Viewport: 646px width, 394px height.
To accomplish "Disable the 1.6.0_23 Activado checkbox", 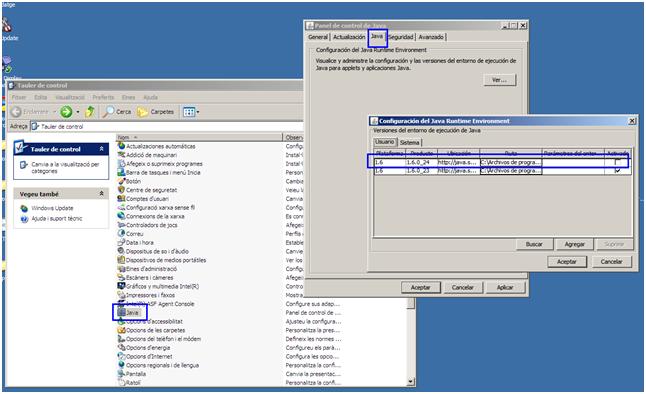I will (x=617, y=170).
